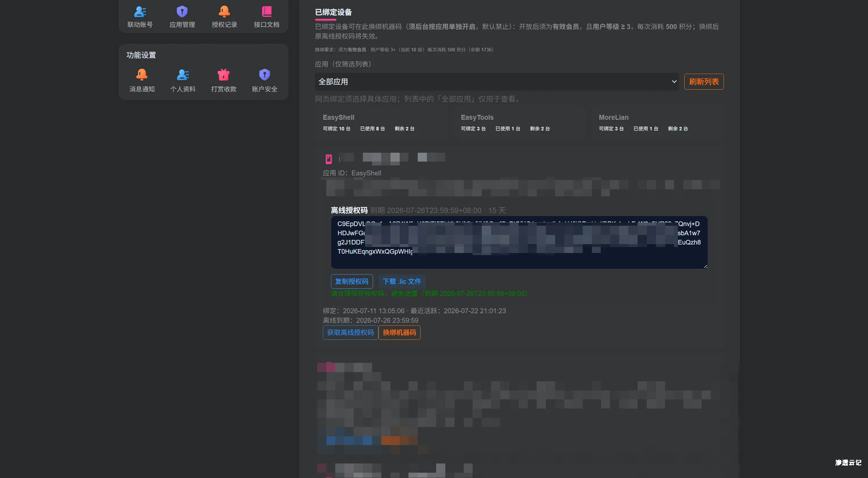Select the 已绑定设备 tab heading
Image resolution: width=868 pixels, height=478 pixels.
[333, 12]
